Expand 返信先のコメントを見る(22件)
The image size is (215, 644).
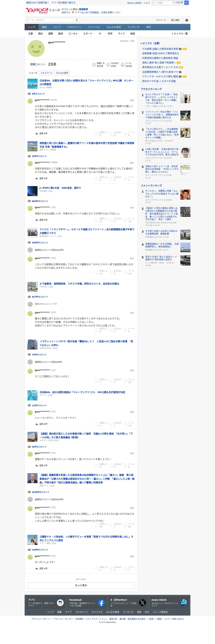(x=49, y=250)
